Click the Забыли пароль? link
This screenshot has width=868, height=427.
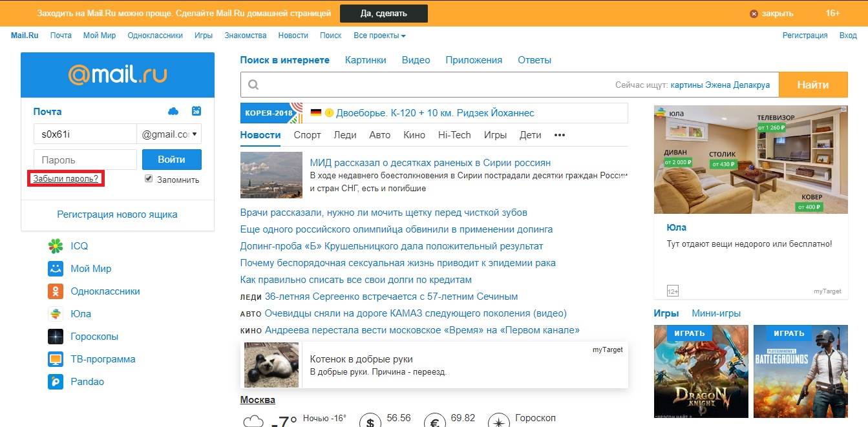(x=66, y=179)
